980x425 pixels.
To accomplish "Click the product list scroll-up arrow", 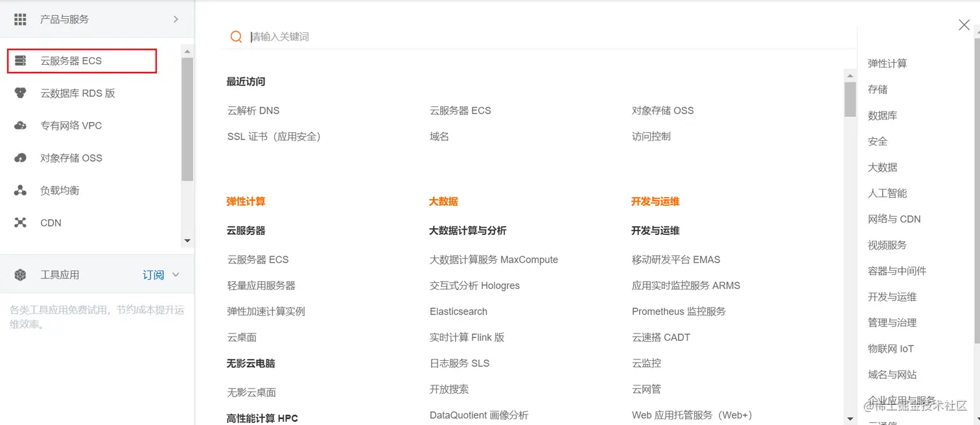I will point(850,76).
